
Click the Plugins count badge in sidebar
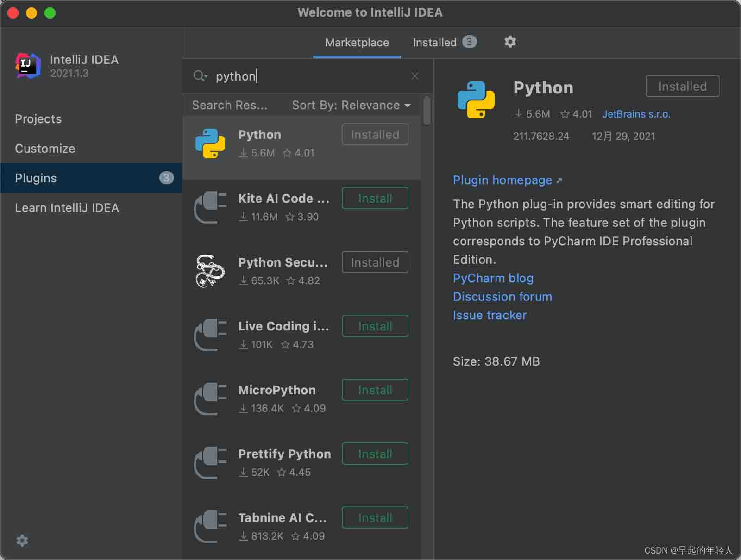click(166, 178)
